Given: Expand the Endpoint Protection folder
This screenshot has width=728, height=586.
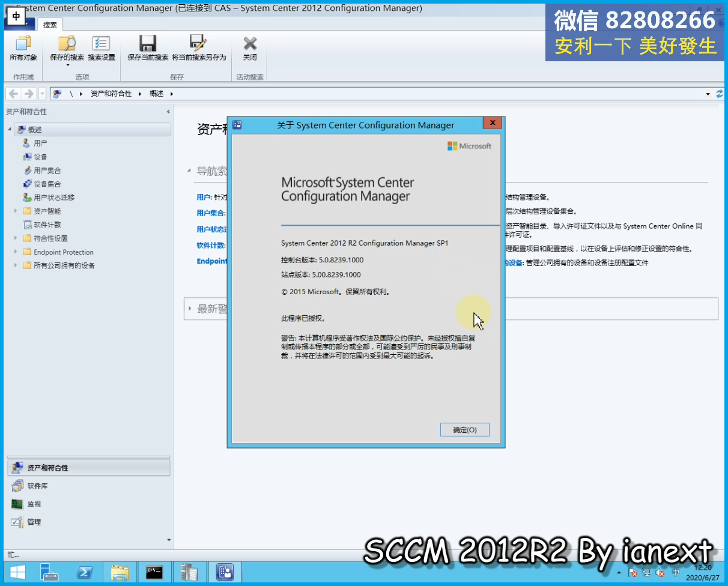Looking at the screenshot, I should (x=16, y=252).
